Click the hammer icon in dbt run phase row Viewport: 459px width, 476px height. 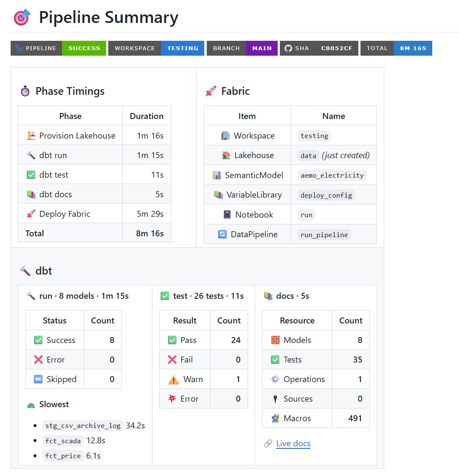pyautogui.click(x=31, y=155)
